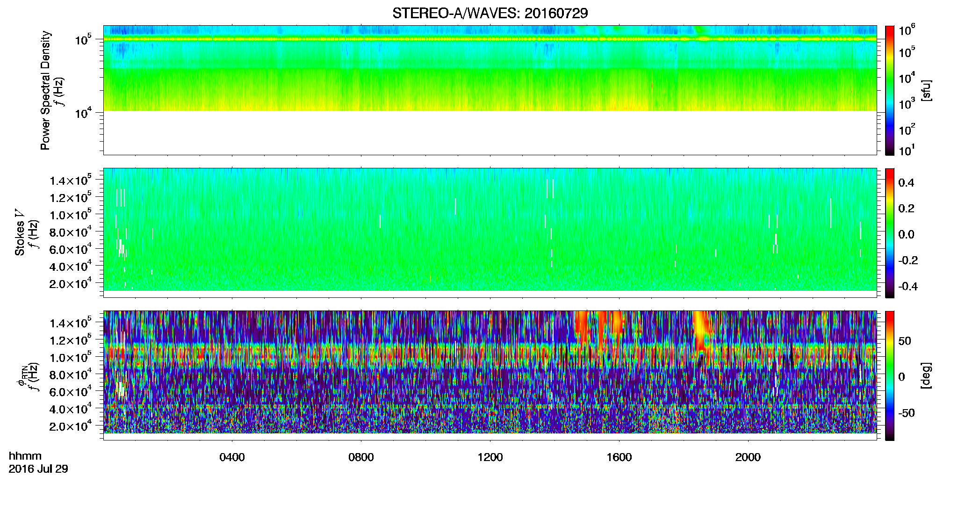The height and width of the screenshot is (505, 980).
Task: Click the power spectral density spectrogram panel
Action: [490, 90]
